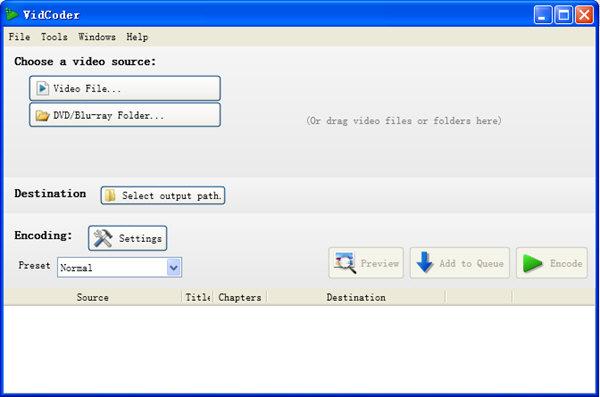Minimize the VidCoder window
Image resolution: width=600 pixels, height=397 pixels.
543,15
